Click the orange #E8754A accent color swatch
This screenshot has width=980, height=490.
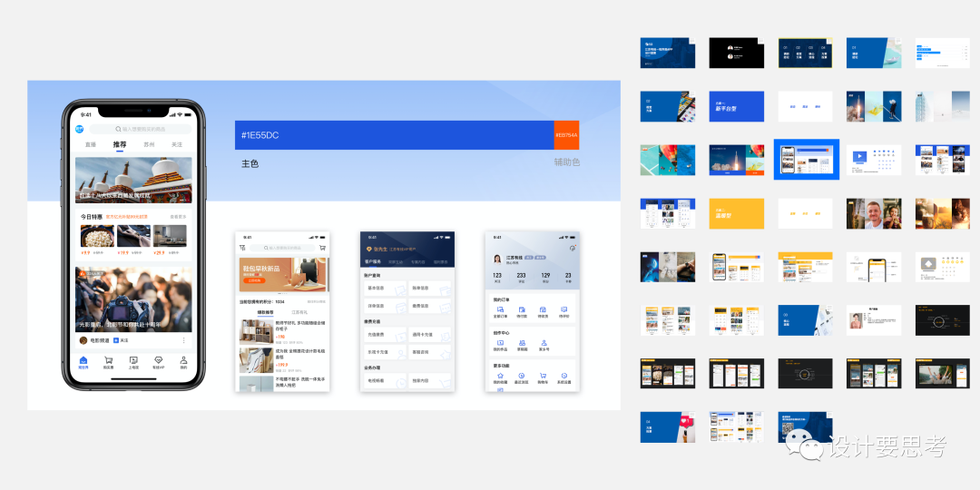[x=566, y=135]
